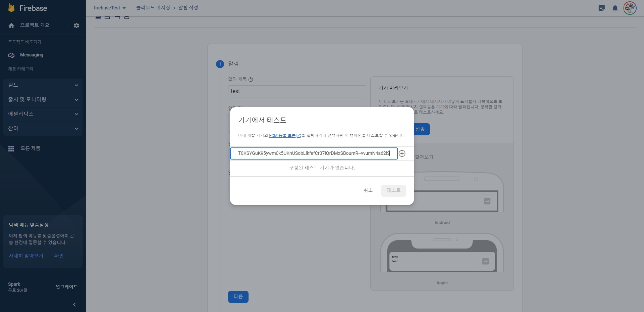Open project settings gear icon
This screenshot has width=644, height=312.
[76, 26]
